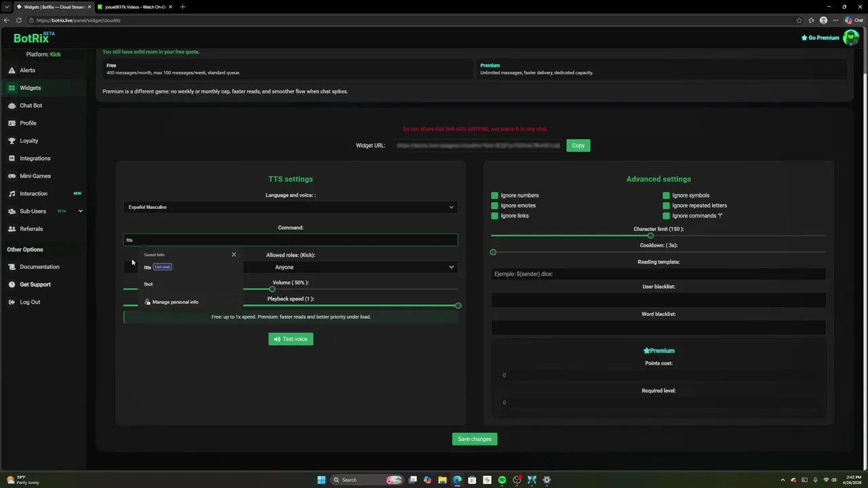
Task: Open Language and voice dropdown
Action: tap(290, 207)
